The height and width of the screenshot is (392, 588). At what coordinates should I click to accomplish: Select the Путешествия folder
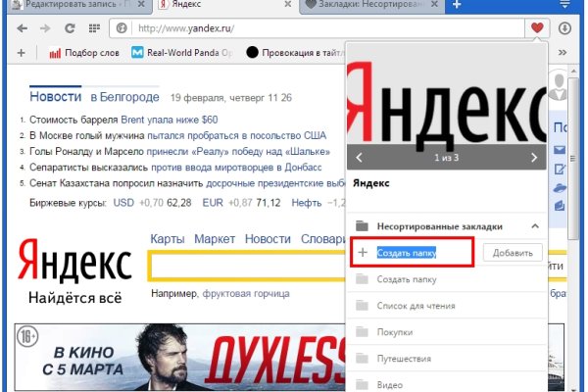click(x=403, y=359)
